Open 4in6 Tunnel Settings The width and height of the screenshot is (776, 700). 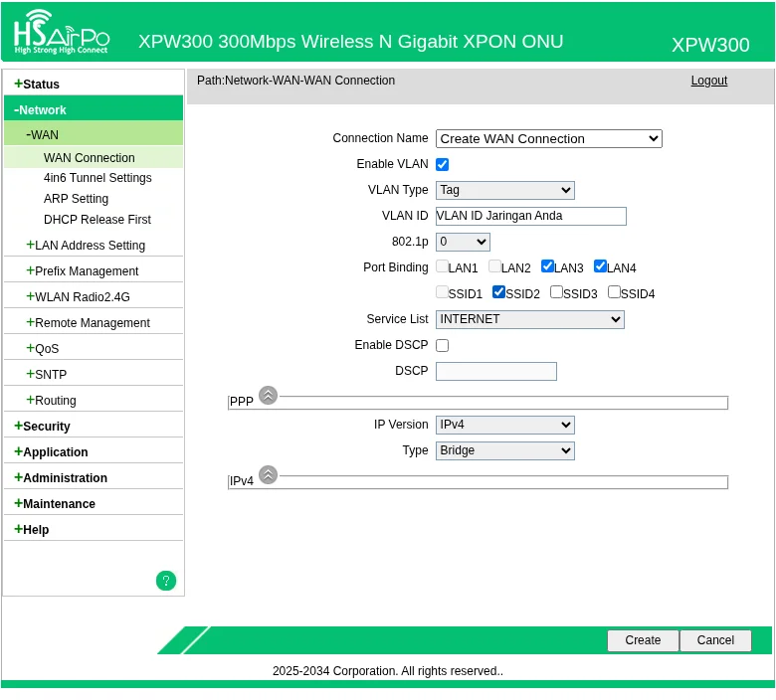97,178
